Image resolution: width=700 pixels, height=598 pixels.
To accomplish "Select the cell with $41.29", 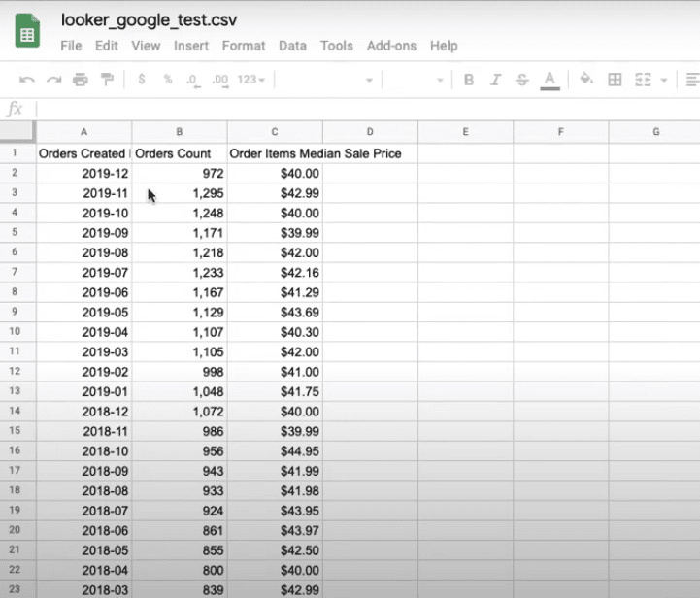I will pos(275,292).
